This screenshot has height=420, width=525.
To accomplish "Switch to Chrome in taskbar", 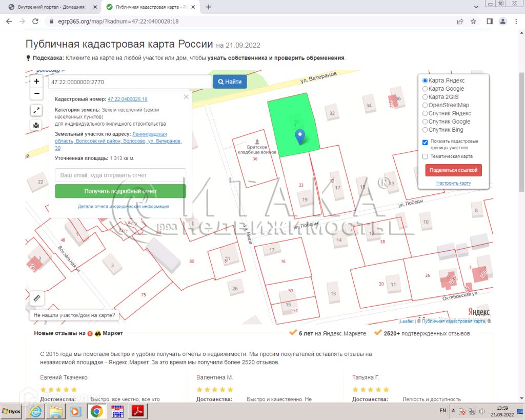I will [96, 411].
